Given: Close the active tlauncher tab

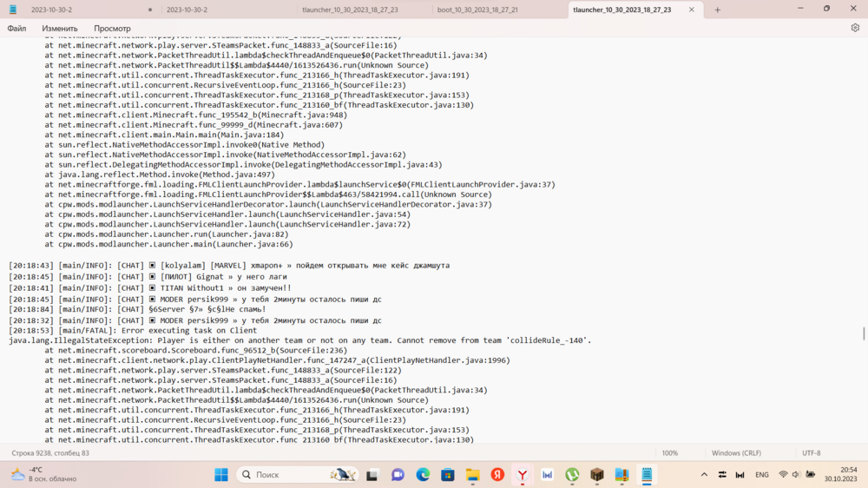Looking at the screenshot, I should [692, 10].
